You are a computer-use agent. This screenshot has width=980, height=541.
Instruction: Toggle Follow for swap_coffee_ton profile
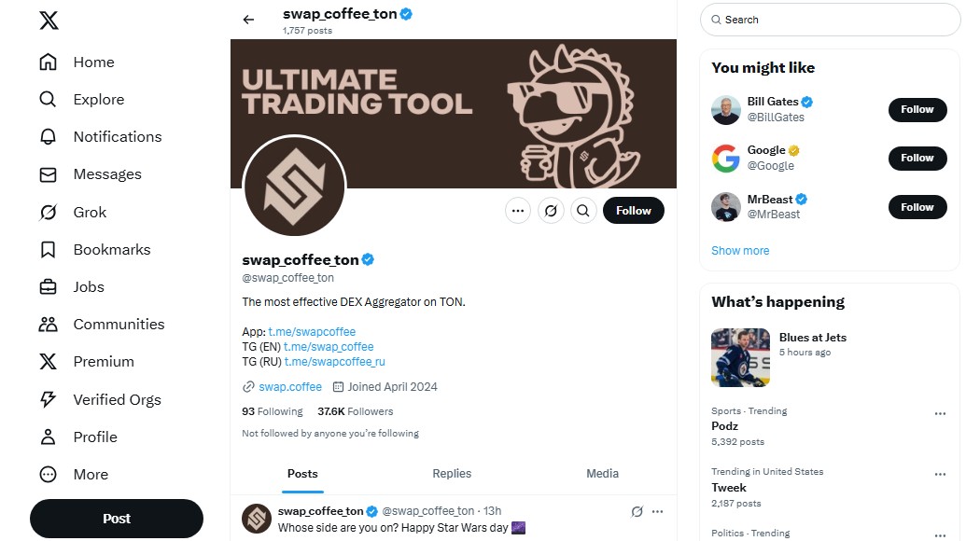633,211
